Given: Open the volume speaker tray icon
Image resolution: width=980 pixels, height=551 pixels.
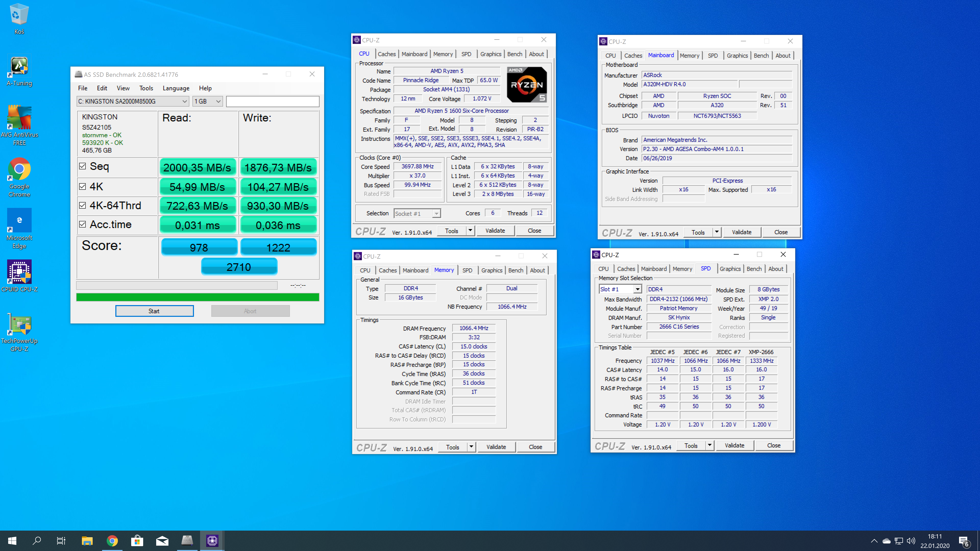Looking at the screenshot, I should [911, 541].
